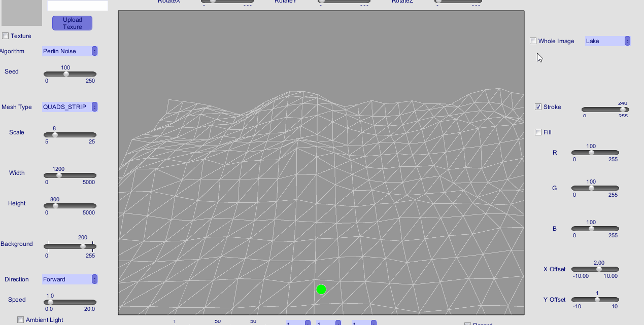Viewport: 644px width, 325px height.
Task: Click the Stroke intensity slider
Action: pyautogui.click(x=605, y=110)
